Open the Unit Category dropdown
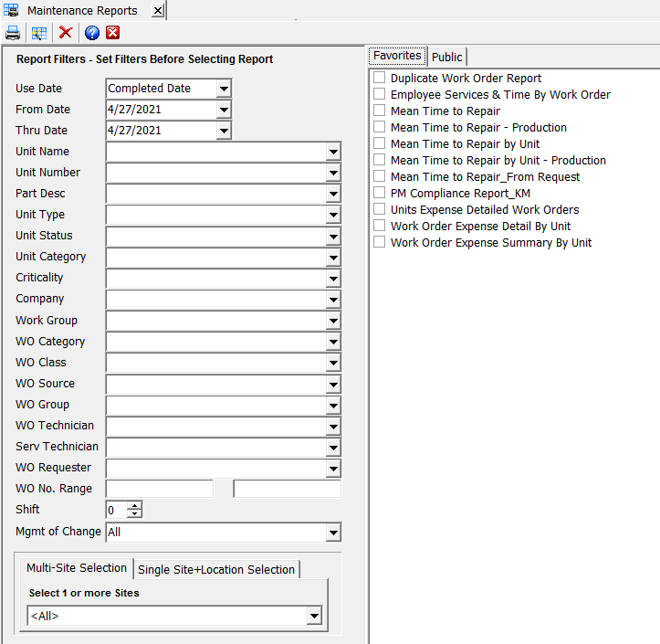 pyautogui.click(x=333, y=258)
